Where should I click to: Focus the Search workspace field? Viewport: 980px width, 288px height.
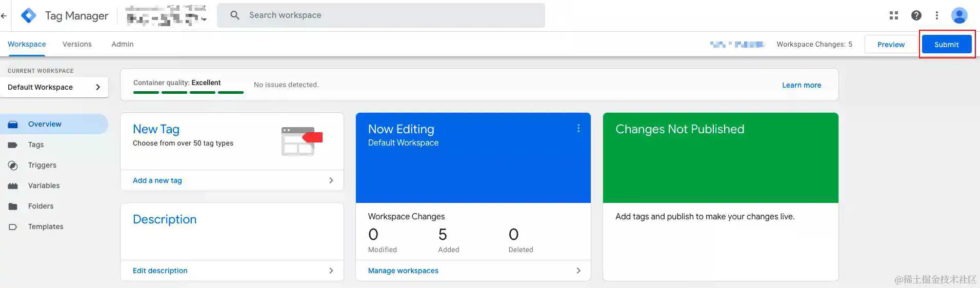pyautogui.click(x=381, y=15)
